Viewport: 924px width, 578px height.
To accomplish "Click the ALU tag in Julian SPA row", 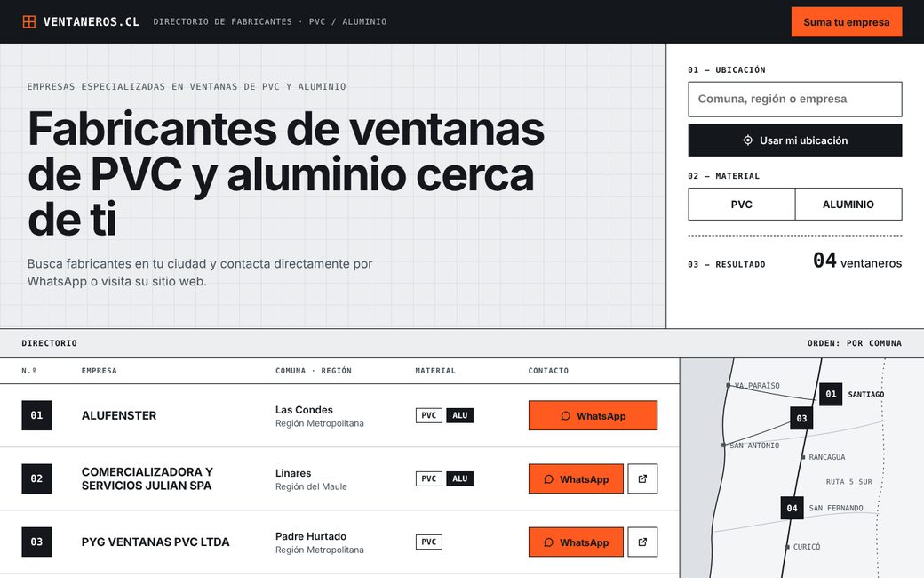I will [x=459, y=478].
